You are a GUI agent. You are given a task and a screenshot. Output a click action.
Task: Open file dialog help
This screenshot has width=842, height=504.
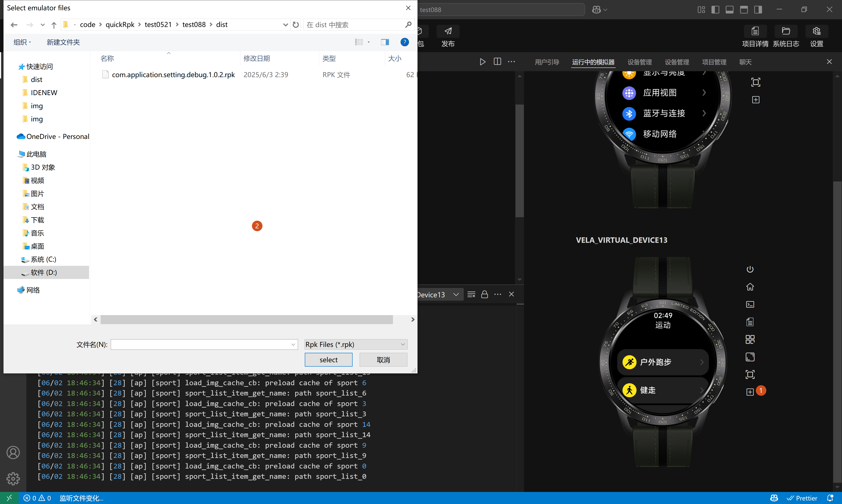(404, 42)
